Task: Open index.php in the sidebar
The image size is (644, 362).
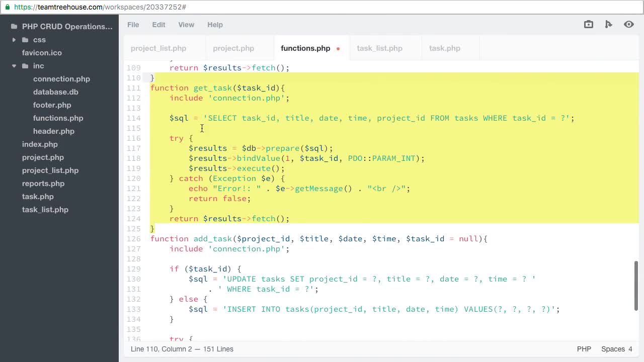Action: pos(40,144)
